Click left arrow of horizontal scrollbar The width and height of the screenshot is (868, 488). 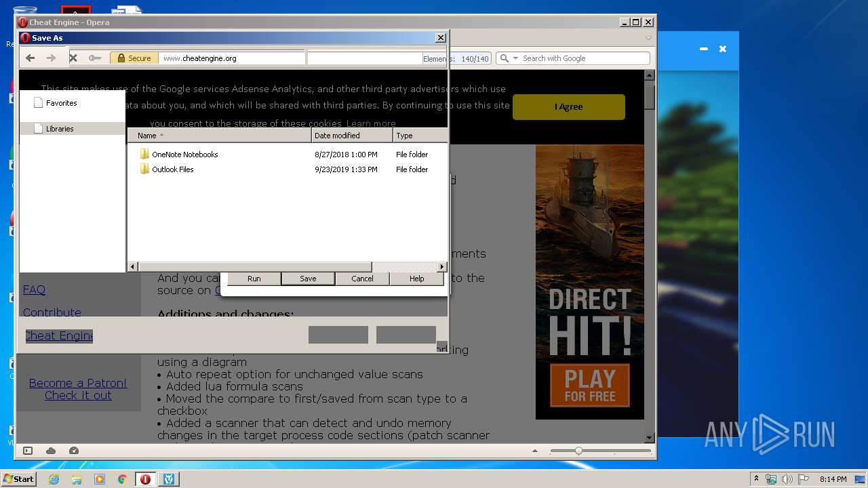click(132, 267)
